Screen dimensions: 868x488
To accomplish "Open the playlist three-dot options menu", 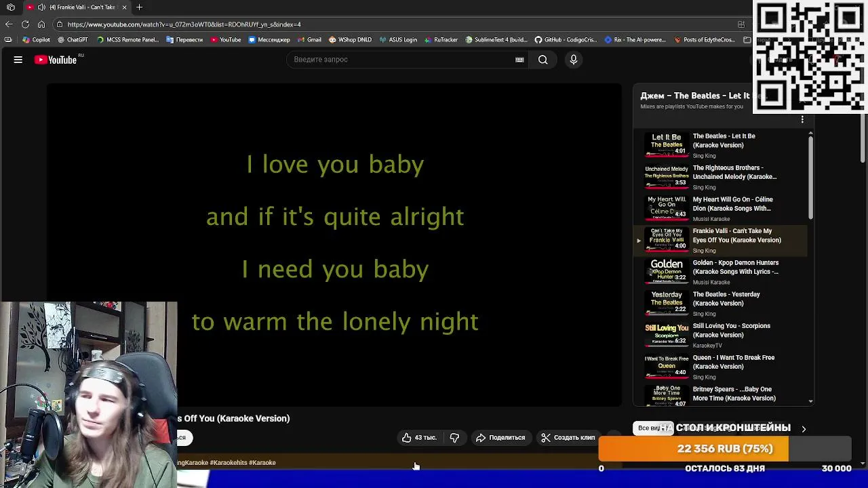I will click(x=802, y=119).
